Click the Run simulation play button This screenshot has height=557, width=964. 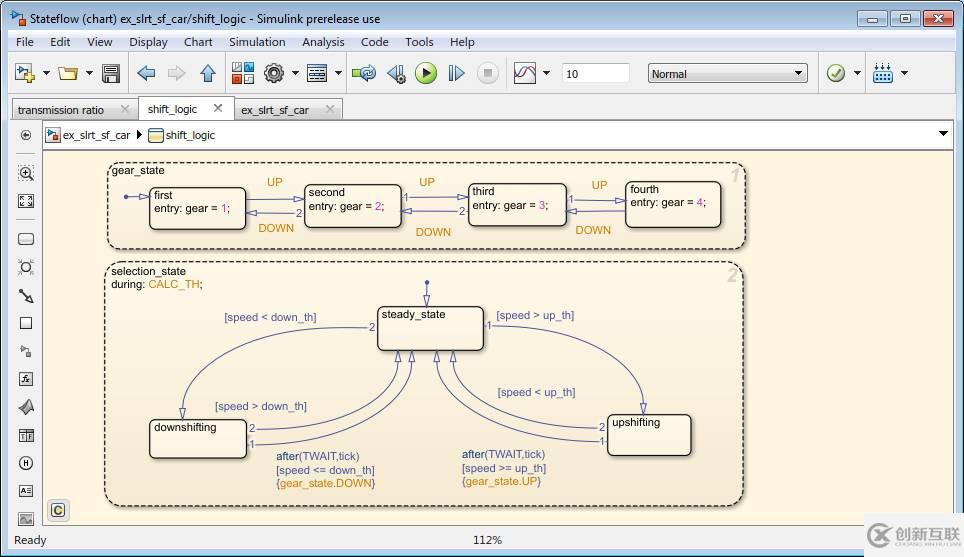coord(426,73)
